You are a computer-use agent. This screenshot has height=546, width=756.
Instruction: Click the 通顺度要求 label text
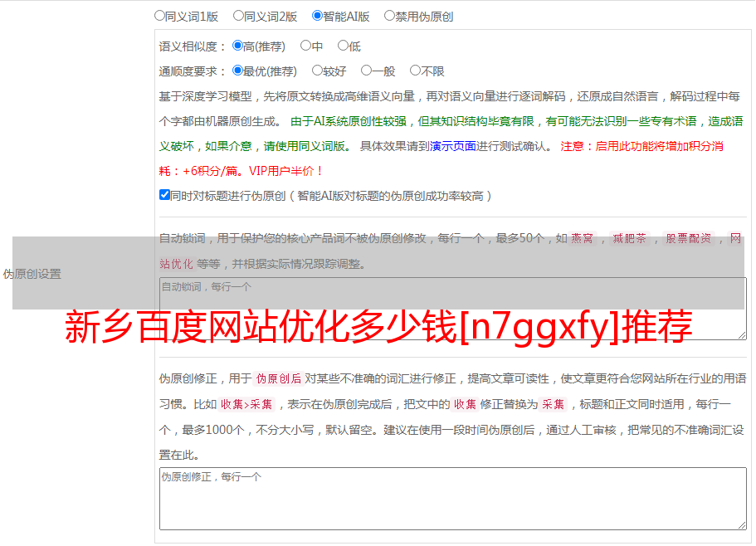tap(188, 71)
